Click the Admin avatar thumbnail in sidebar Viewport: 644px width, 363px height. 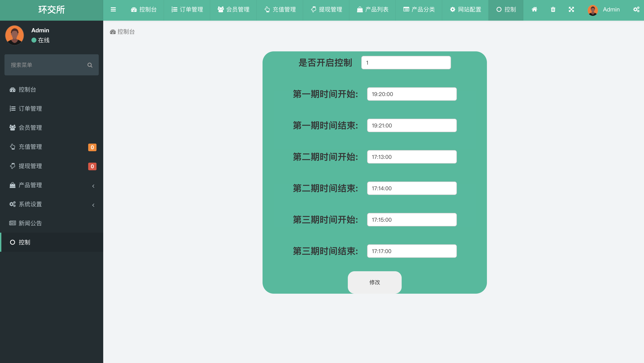pyautogui.click(x=14, y=35)
